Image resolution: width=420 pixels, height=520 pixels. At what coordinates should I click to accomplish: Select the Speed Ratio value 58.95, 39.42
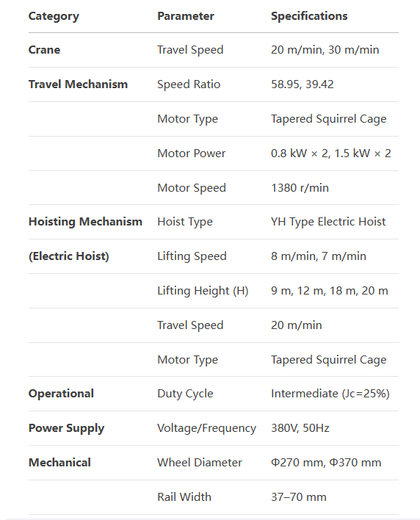tap(302, 84)
